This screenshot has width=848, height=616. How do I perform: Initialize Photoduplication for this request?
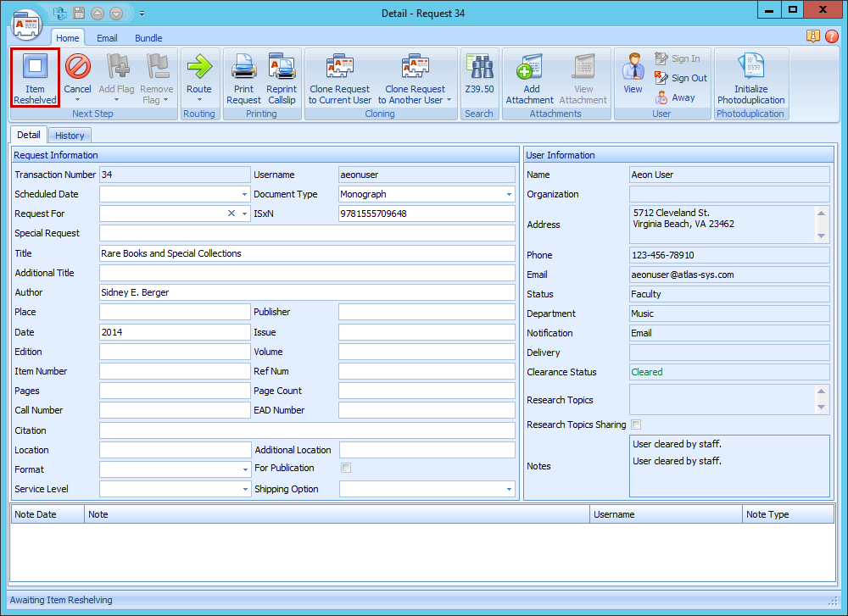click(750, 77)
